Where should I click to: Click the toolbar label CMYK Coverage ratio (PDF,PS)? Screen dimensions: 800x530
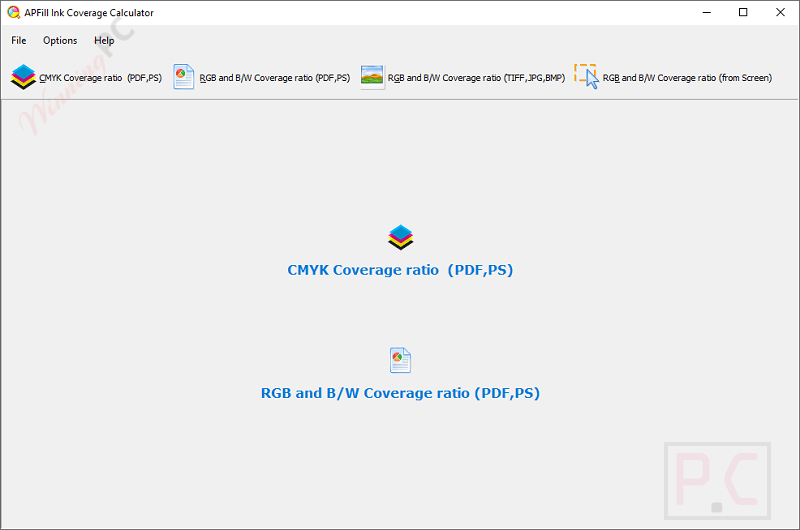click(x=101, y=78)
